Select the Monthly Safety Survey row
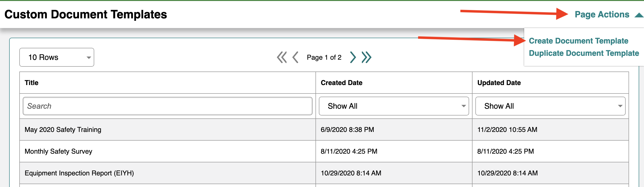 (324, 151)
